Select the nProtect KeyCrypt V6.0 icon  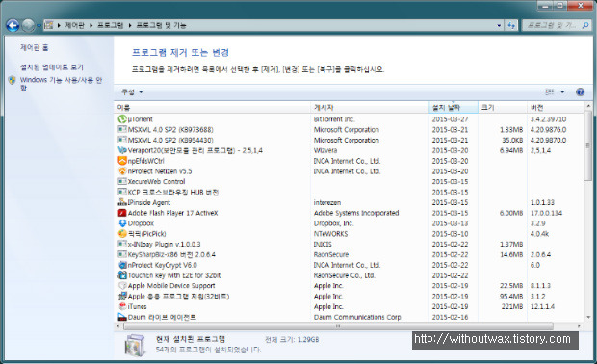click(x=122, y=265)
